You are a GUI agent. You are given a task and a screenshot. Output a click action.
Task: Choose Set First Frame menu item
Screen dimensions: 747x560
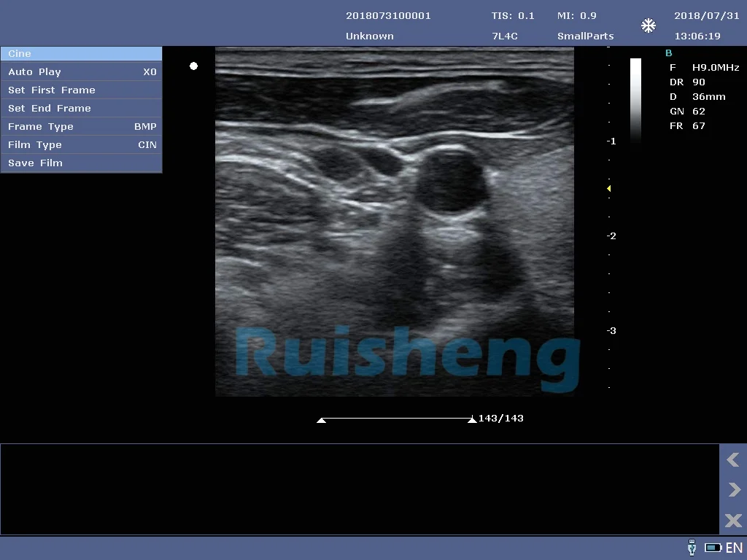[x=81, y=90]
